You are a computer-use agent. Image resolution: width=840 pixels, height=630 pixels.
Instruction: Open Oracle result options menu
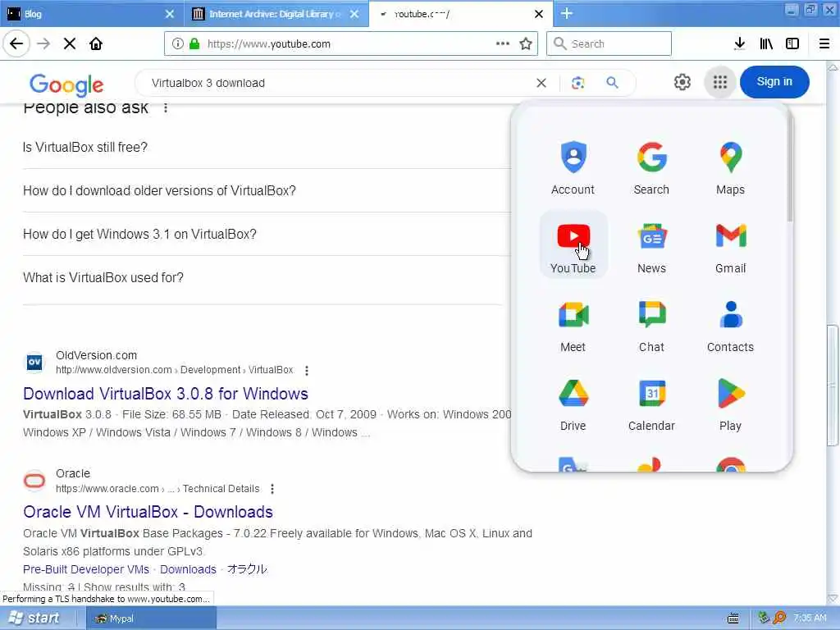point(272,489)
